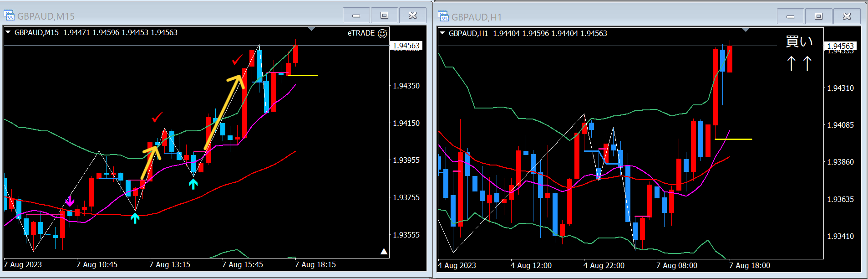Click the 1.94310 price level on the H1 scale
The width and height of the screenshot is (868, 279).
tap(841, 88)
